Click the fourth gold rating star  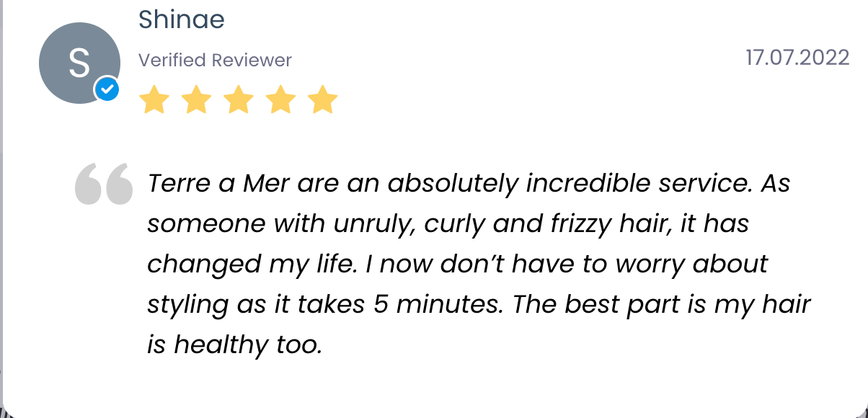click(280, 100)
